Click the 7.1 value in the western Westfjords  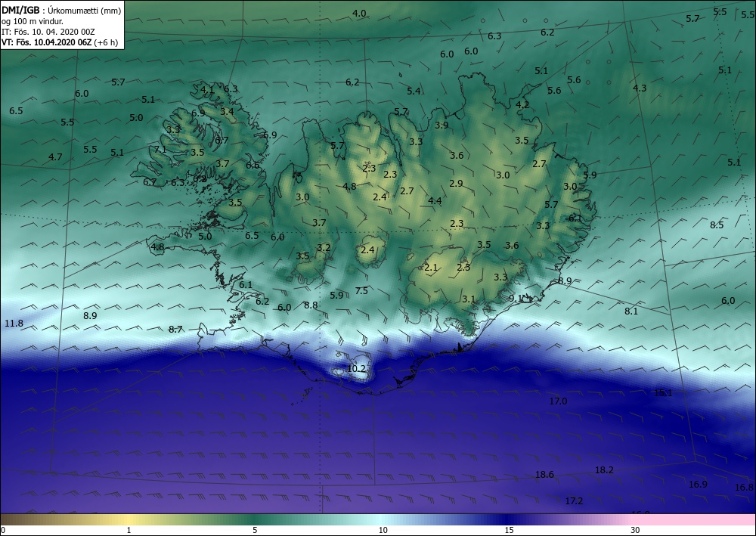(x=160, y=150)
